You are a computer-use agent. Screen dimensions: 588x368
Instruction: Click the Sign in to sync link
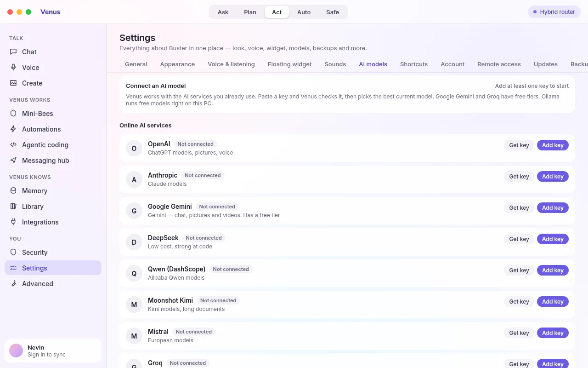[46, 355]
